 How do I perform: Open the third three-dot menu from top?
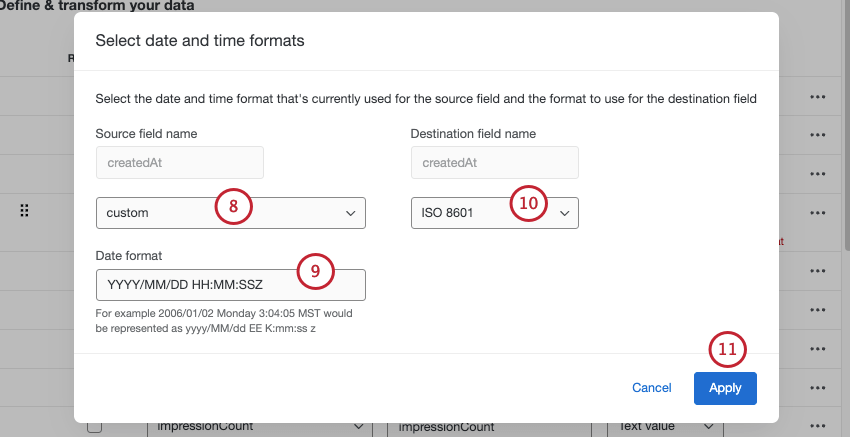[x=818, y=173]
